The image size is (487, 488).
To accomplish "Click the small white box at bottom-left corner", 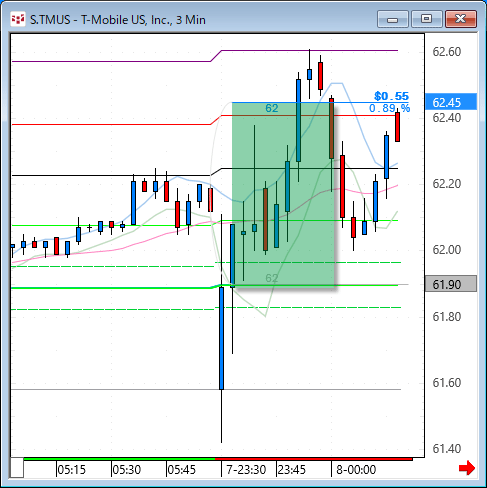I will pyautogui.click(x=17, y=468).
